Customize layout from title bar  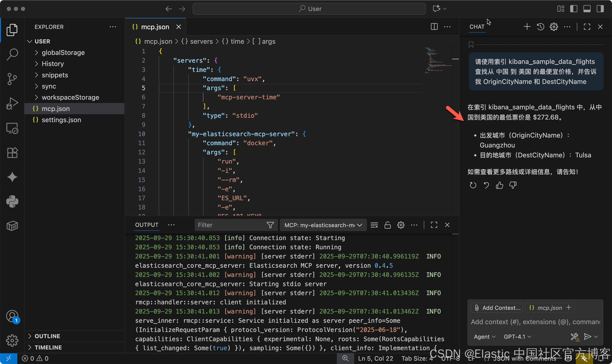pyautogui.click(x=560, y=9)
